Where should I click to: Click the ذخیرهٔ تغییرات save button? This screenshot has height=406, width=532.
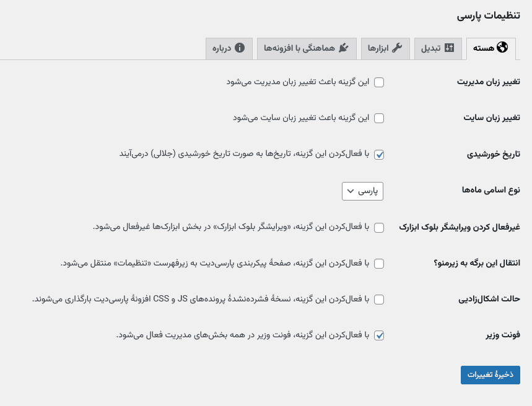point(490,374)
